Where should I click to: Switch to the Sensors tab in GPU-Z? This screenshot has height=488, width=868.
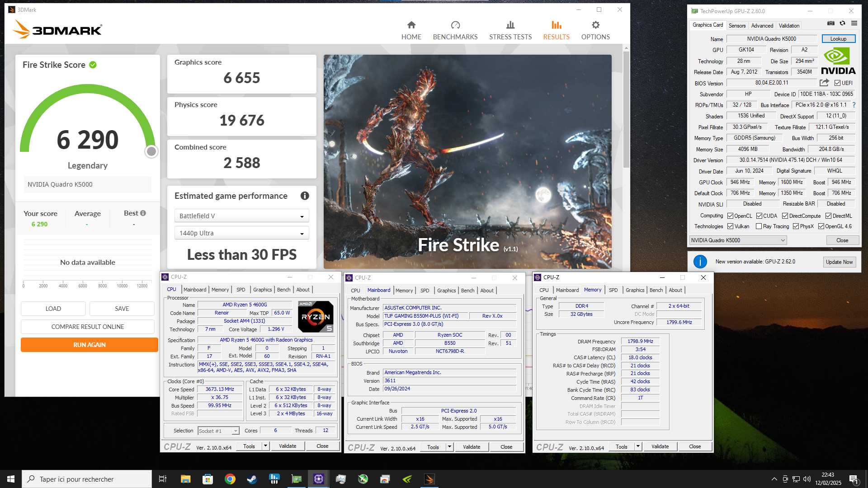(737, 26)
